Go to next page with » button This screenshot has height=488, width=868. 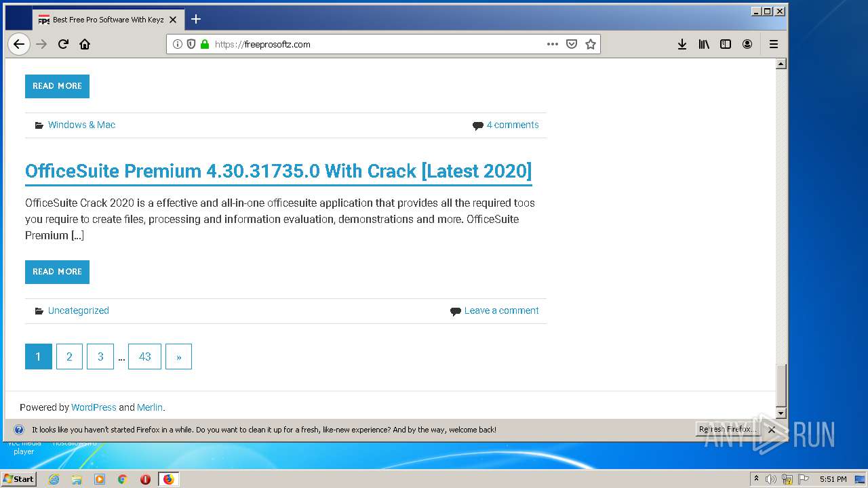click(x=178, y=357)
